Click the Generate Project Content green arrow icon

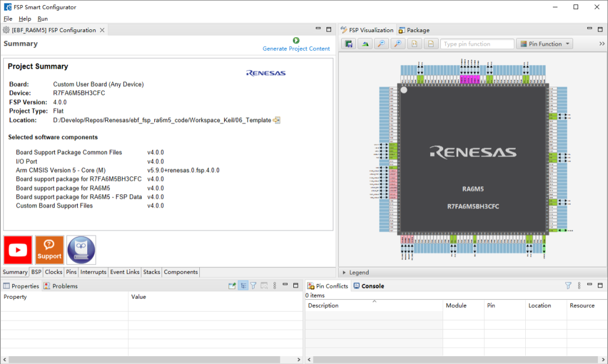pyautogui.click(x=296, y=41)
